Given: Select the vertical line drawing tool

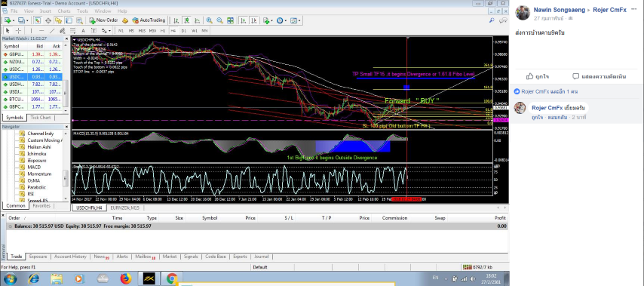Looking at the screenshot, I should click(x=31, y=30).
